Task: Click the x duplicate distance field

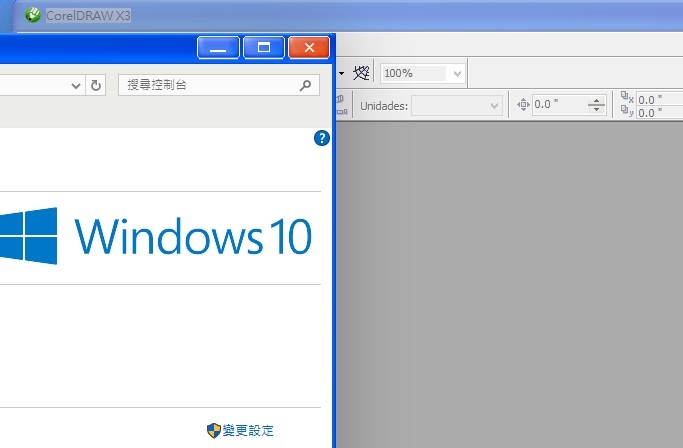Action: tap(659, 99)
